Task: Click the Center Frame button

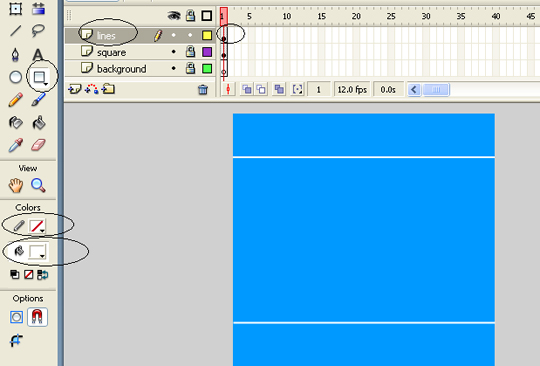Action: tap(228, 90)
